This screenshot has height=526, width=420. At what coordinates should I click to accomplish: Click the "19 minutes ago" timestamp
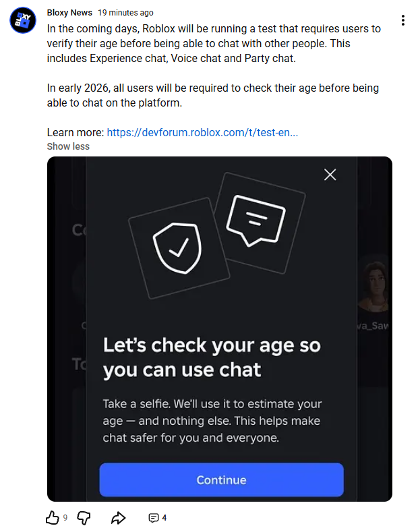point(125,13)
